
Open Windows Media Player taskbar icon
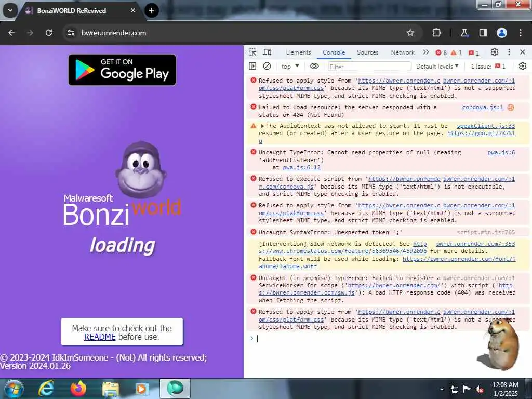pos(141,389)
